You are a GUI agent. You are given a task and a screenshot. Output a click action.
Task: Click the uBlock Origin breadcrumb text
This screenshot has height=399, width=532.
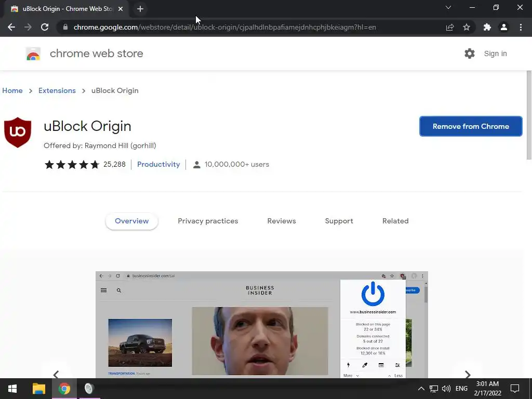pyautogui.click(x=115, y=90)
